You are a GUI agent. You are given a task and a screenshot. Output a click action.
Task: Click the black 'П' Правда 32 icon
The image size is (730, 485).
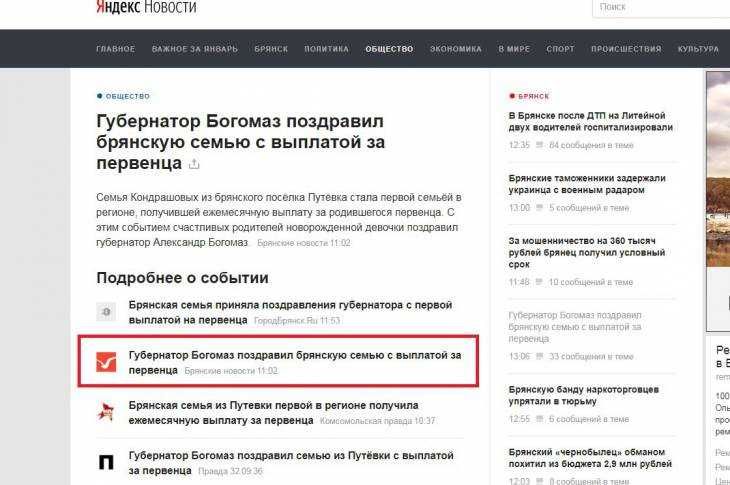click(x=106, y=462)
